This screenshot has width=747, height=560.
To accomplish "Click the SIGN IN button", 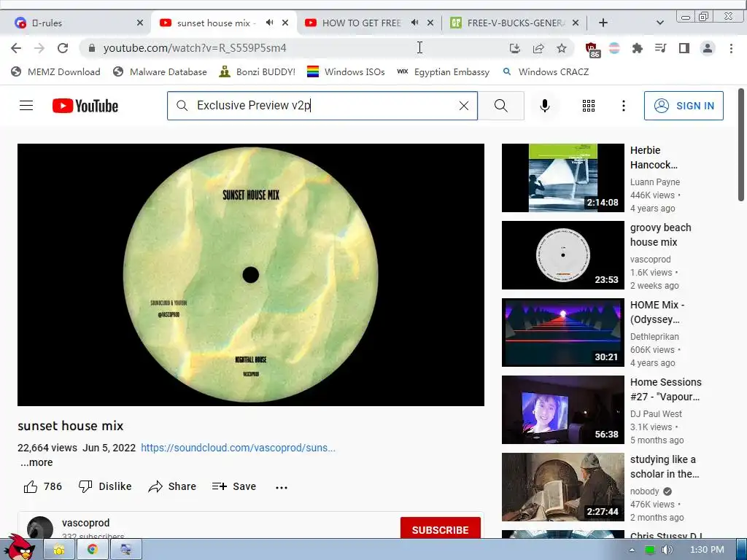I will (684, 106).
